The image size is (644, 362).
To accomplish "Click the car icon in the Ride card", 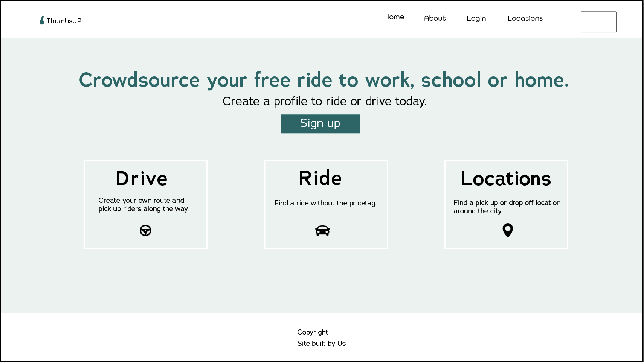I will (323, 230).
